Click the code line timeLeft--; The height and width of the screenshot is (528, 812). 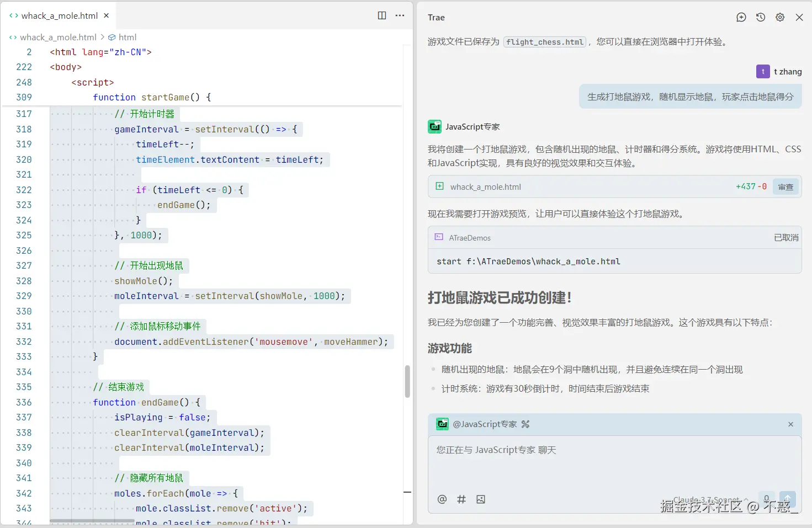tap(165, 144)
